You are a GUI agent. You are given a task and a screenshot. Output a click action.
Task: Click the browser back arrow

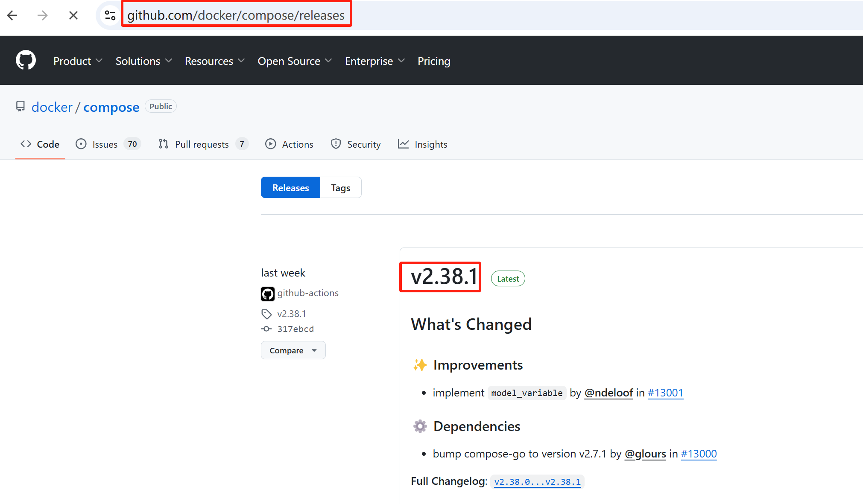[x=12, y=16]
